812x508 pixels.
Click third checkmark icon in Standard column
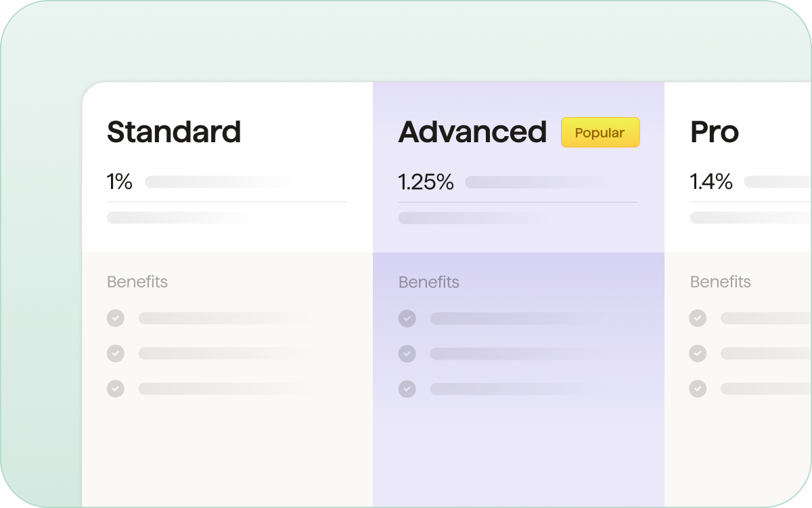(x=116, y=389)
